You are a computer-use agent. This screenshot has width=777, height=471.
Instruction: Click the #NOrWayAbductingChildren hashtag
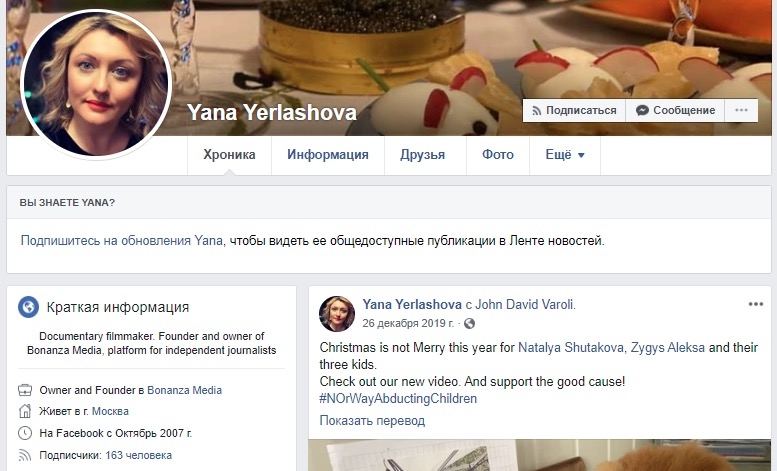pos(398,399)
